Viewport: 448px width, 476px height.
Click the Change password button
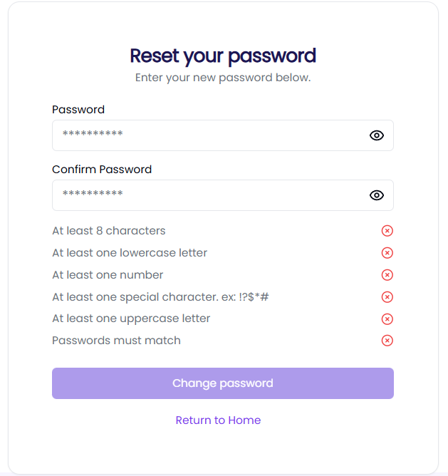tap(223, 383)
